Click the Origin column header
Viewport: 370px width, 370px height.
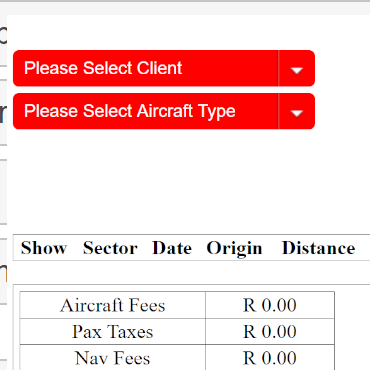(234, 249)
